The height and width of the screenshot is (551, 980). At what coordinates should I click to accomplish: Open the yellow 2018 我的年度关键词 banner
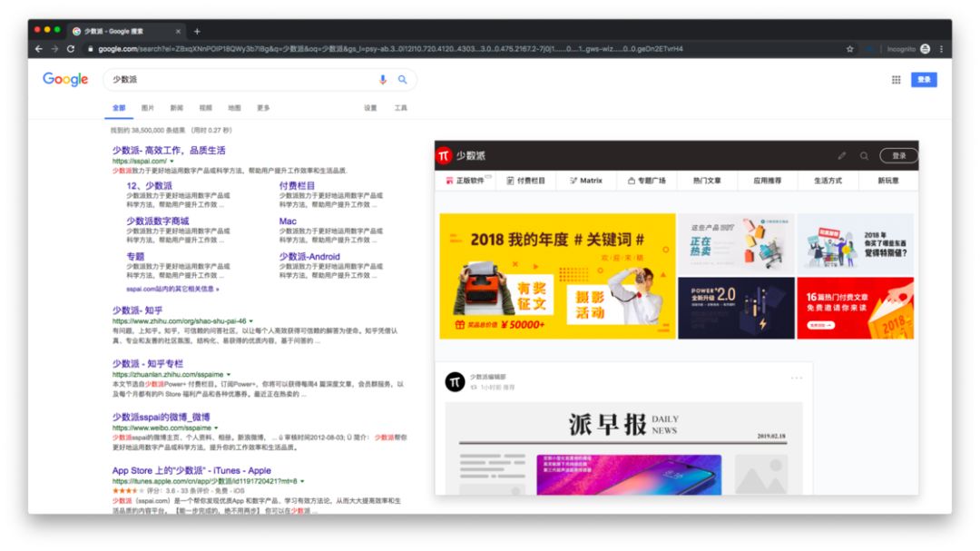tap(557, 277)
